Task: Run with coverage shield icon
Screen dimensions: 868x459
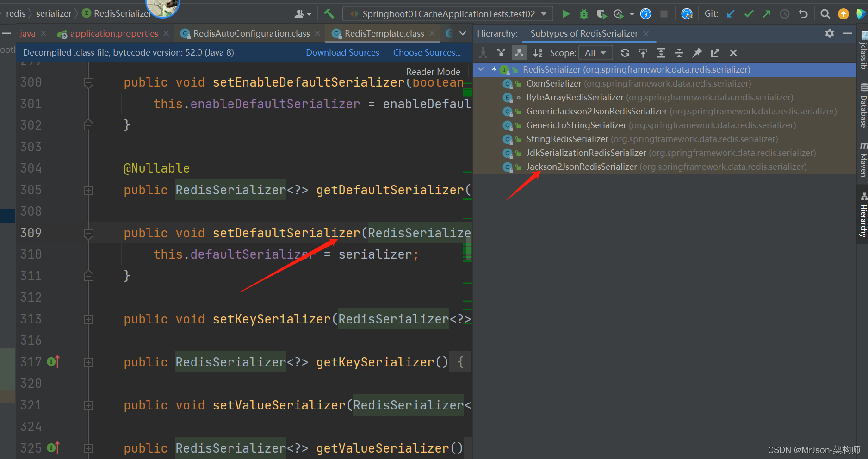Action: pyautogui.click(x=601, y=14)
